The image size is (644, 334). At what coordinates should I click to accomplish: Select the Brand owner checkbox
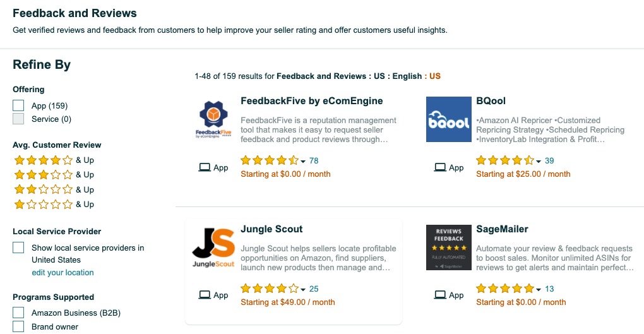tap(18, 326)
